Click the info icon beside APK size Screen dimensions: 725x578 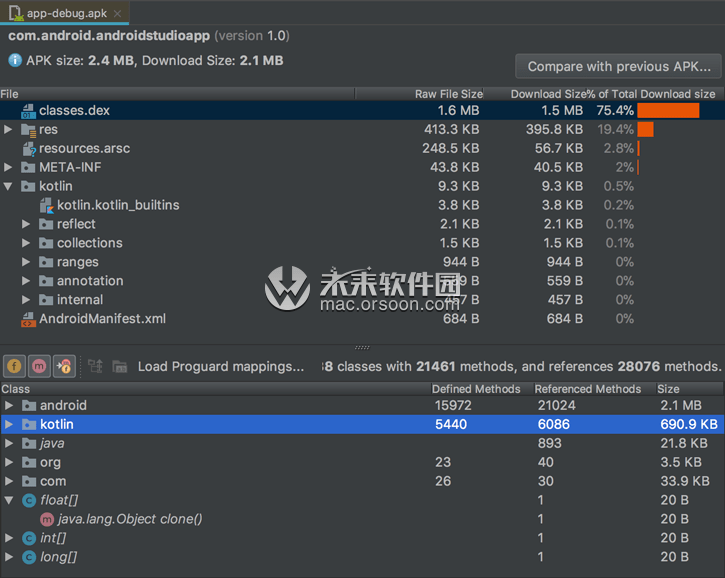pyautogui.click(x=15, y=60)
